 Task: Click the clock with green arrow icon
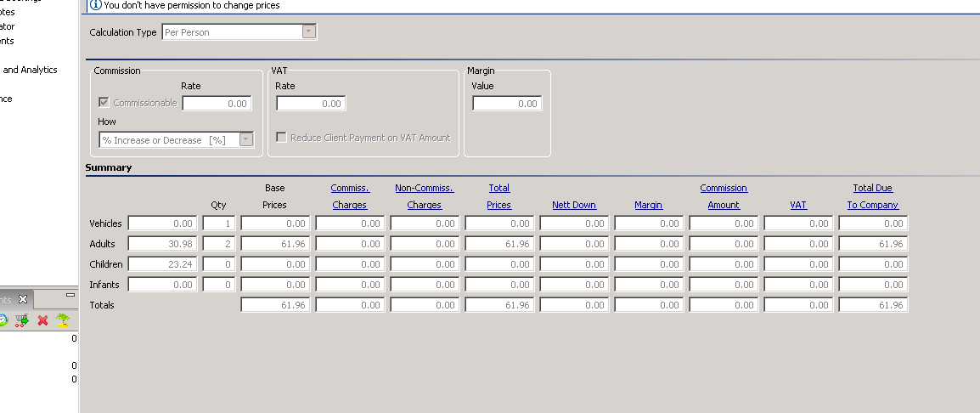coord(3,320)
